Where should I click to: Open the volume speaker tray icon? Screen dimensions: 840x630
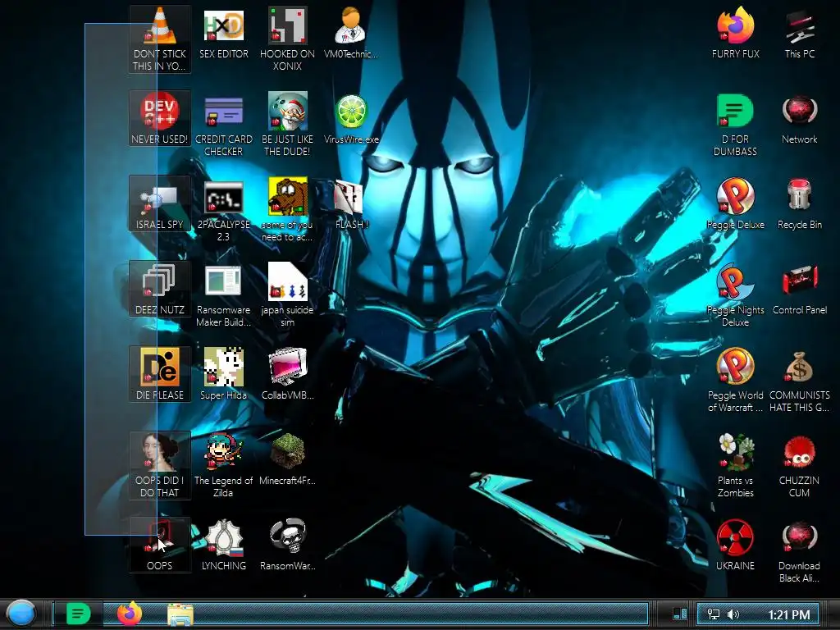point(733,614)
